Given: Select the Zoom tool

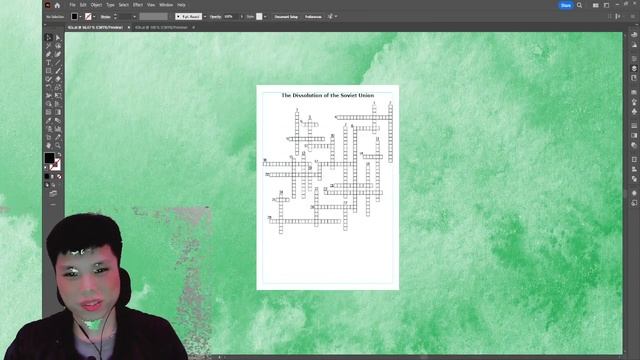Looking at the screenshot, I should click(58, 146).
